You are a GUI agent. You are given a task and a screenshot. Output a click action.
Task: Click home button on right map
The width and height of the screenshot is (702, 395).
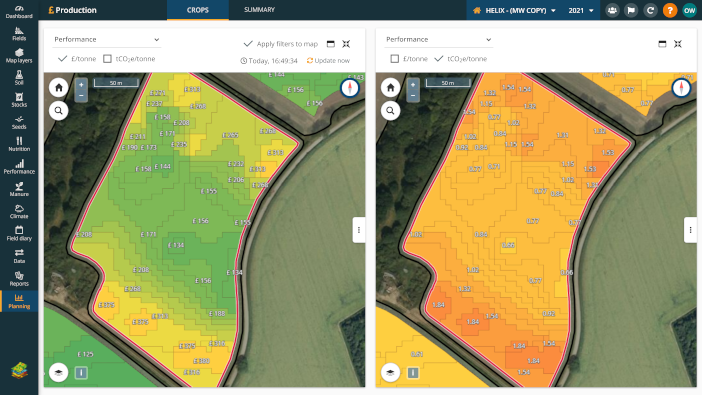390,87
